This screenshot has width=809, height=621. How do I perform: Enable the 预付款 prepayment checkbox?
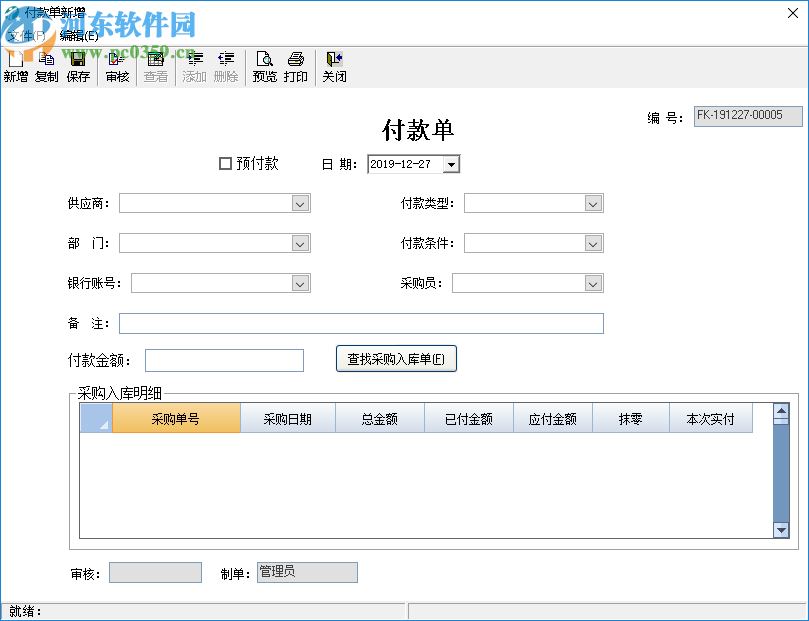pyautogui.click(x=224, y=164)
